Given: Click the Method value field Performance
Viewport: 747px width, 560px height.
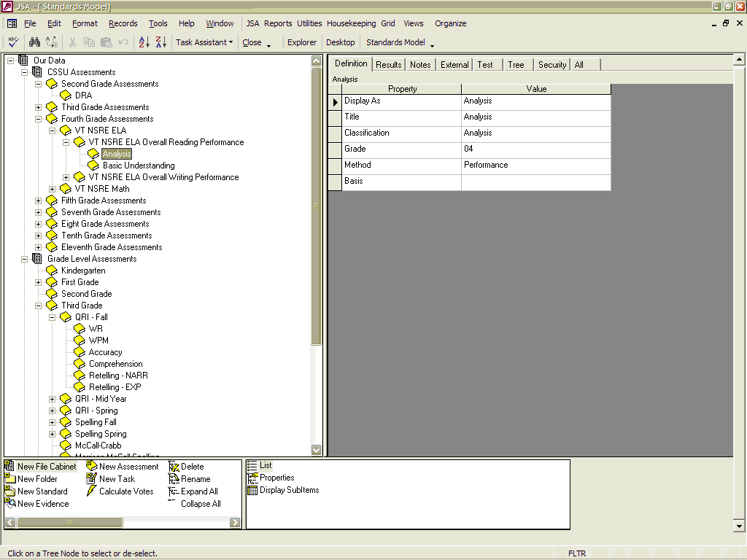Looking at the screenshot, I should pyautogui.click(x=536, y=165).
